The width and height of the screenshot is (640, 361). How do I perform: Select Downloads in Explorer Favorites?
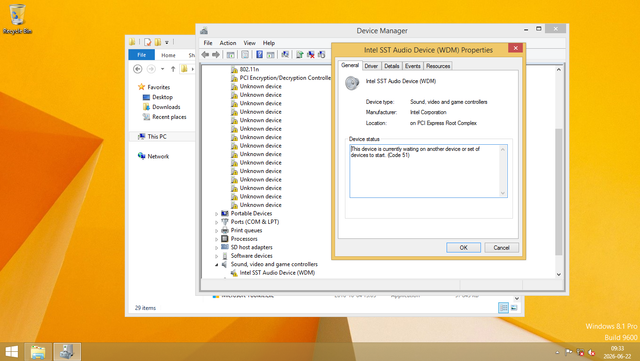click(x=166, y=107)
